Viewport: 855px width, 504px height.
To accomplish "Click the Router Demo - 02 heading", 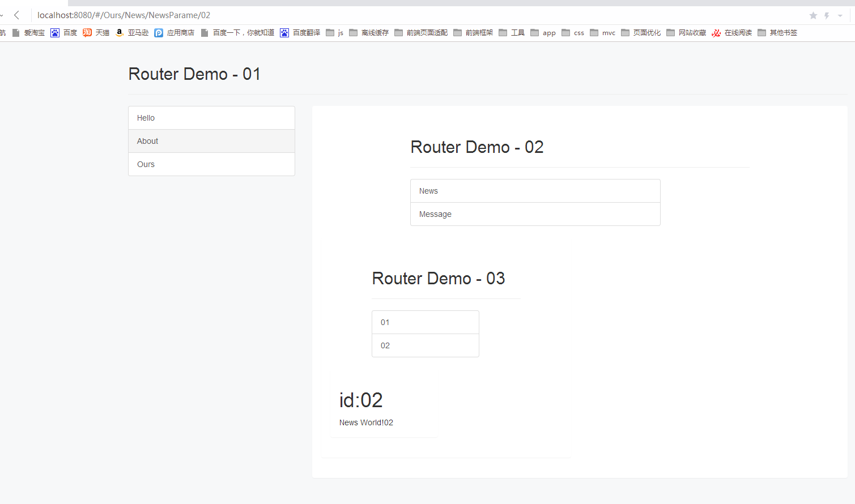I will (x=477, y=147).
